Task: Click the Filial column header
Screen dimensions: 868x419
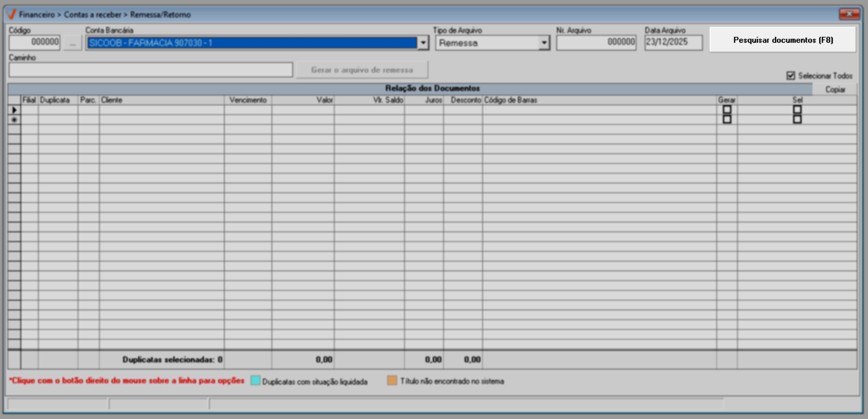Action: tap(29, 100)
